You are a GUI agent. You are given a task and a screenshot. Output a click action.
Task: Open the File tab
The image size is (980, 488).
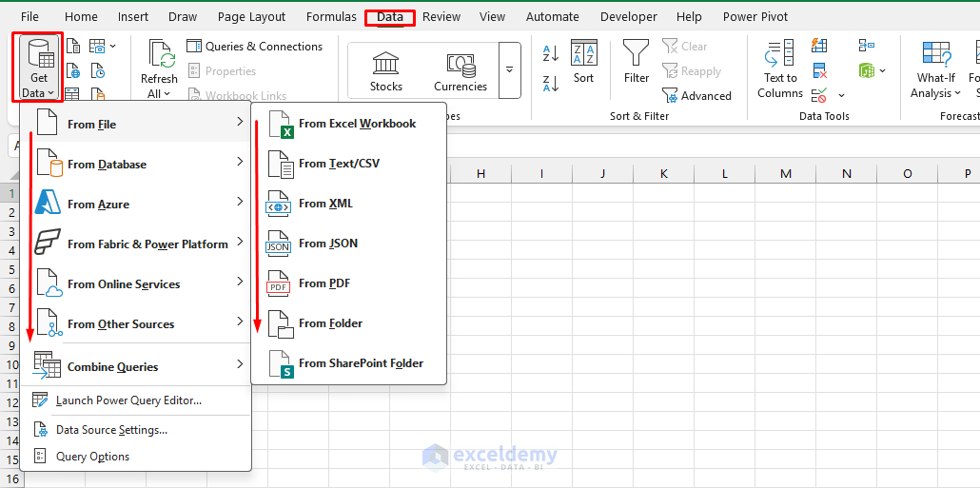click(29, 17)
